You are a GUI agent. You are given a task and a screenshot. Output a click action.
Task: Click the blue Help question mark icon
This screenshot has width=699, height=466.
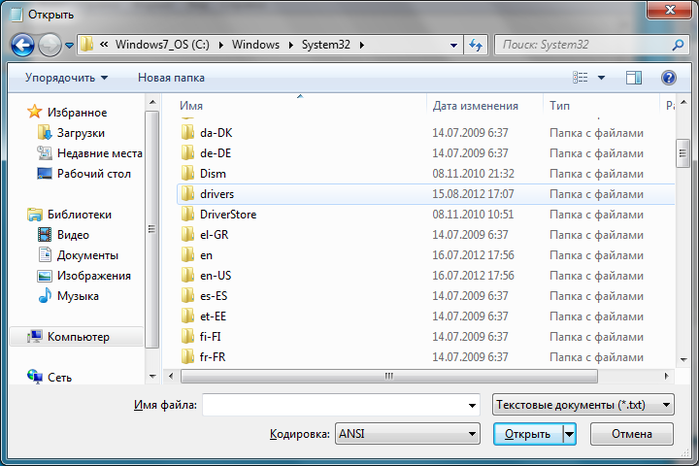click(x=668, y=78)
